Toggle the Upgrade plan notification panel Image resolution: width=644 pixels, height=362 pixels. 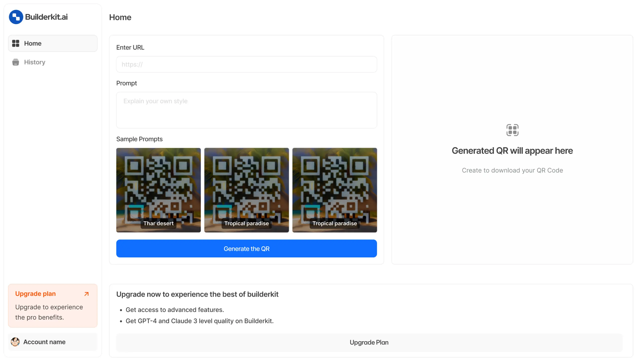87,293
